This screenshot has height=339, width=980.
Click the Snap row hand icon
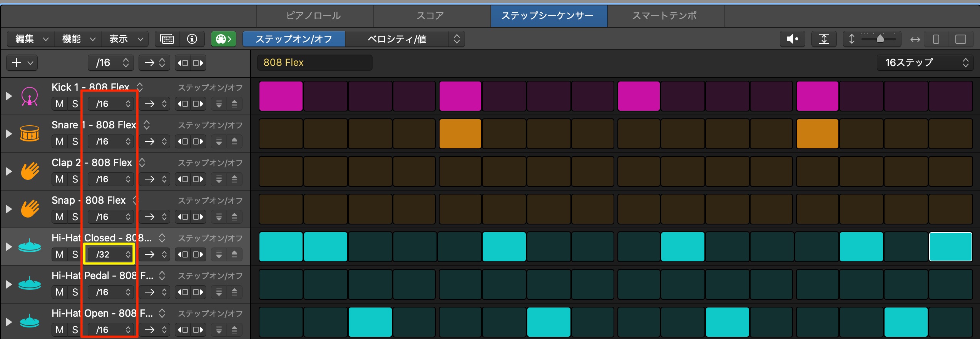coord(30,208)
